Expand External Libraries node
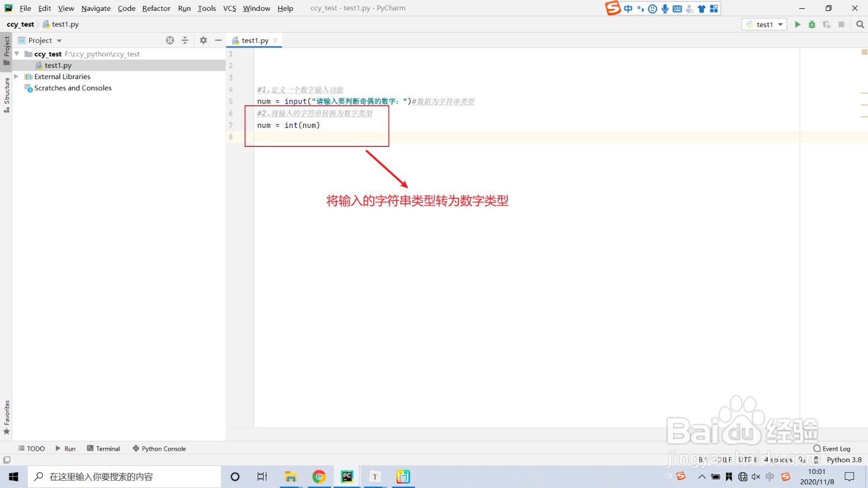 [16, 76]
